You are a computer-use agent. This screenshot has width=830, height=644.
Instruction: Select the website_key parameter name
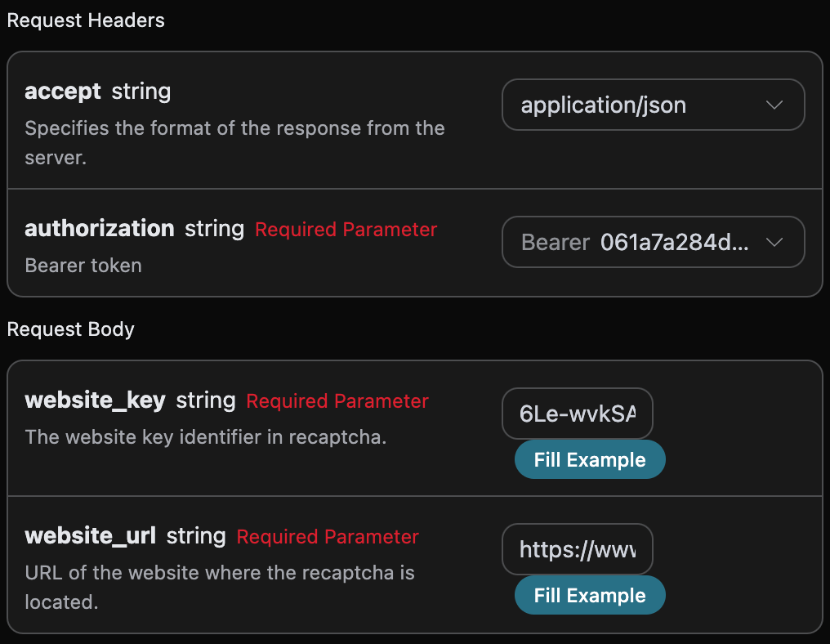pyautogui.click(x=95, y=400)
